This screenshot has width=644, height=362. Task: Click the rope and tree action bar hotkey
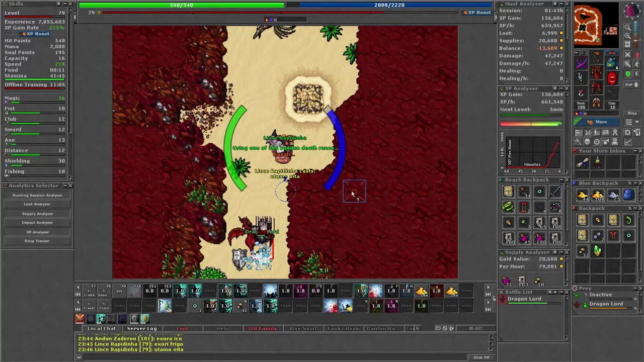click(x=165, y=305)
